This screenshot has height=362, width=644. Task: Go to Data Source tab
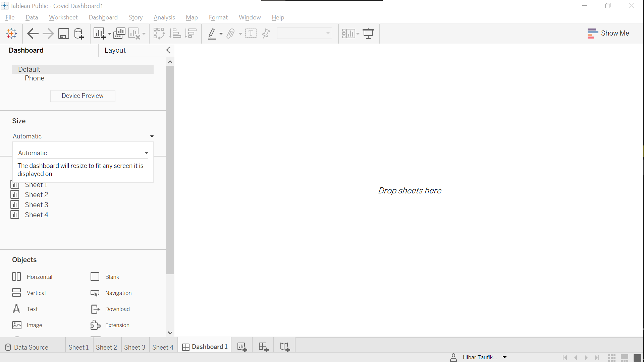[27, 347]
